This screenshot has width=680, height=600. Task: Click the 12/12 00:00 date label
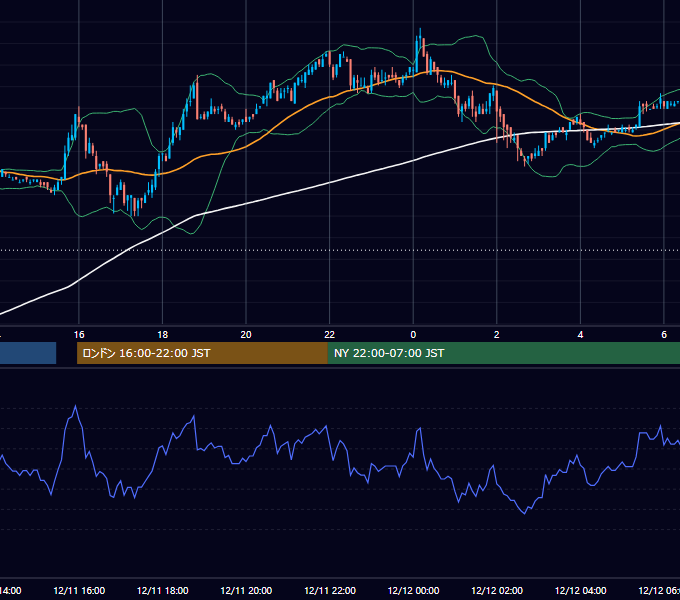click(413, 591)
